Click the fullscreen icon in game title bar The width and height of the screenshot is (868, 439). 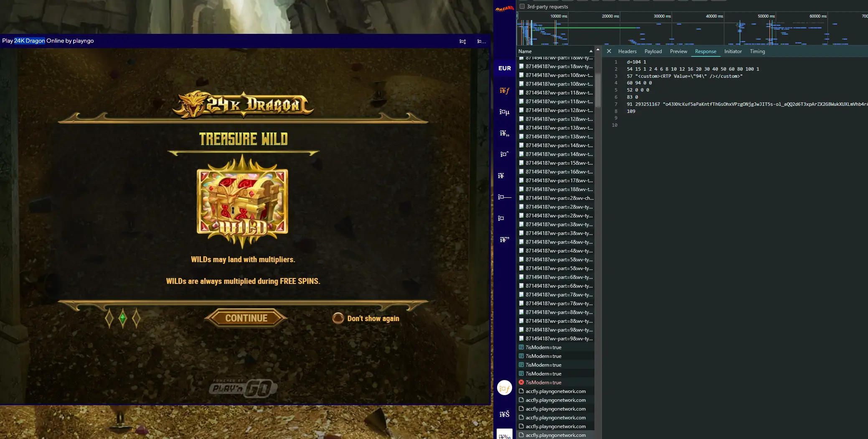pyautogui.click(x=462, y=41)
